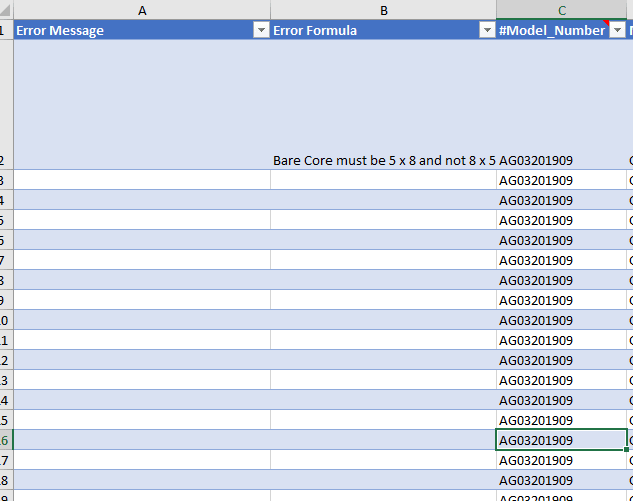Open the Error Message filter dropdown
Viewport: 633px width, 501px height.
261,30
